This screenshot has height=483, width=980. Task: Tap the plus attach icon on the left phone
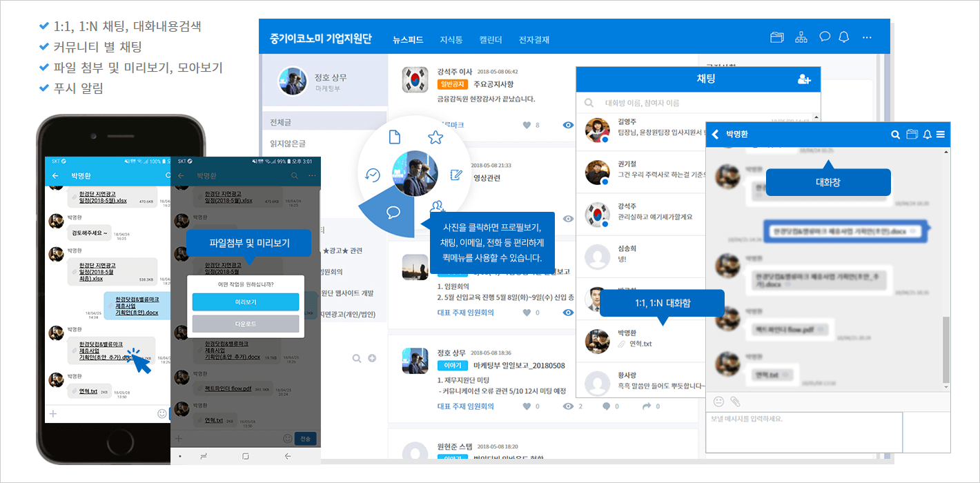pos(53,414)
